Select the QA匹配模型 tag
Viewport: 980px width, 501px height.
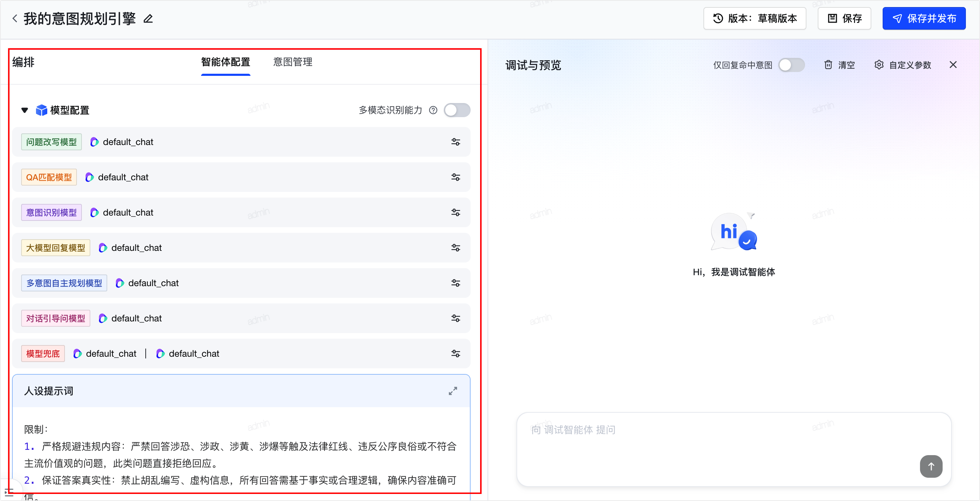[x=49, y=177]
